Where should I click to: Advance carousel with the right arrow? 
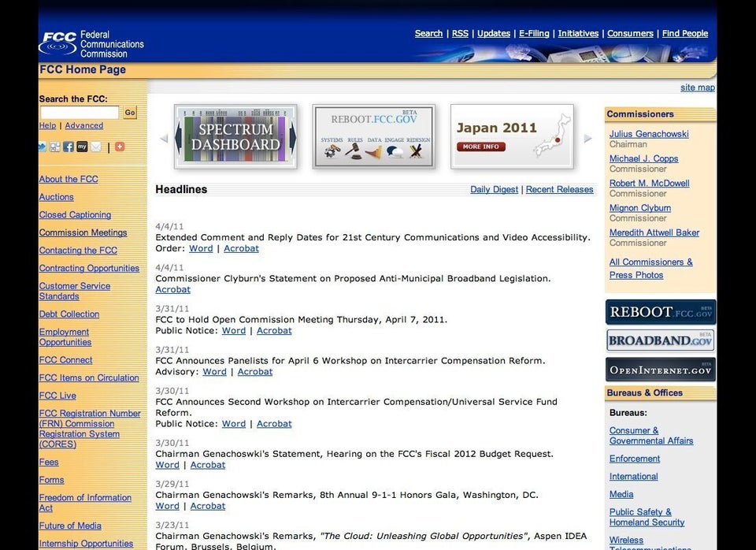coord(587,139)
